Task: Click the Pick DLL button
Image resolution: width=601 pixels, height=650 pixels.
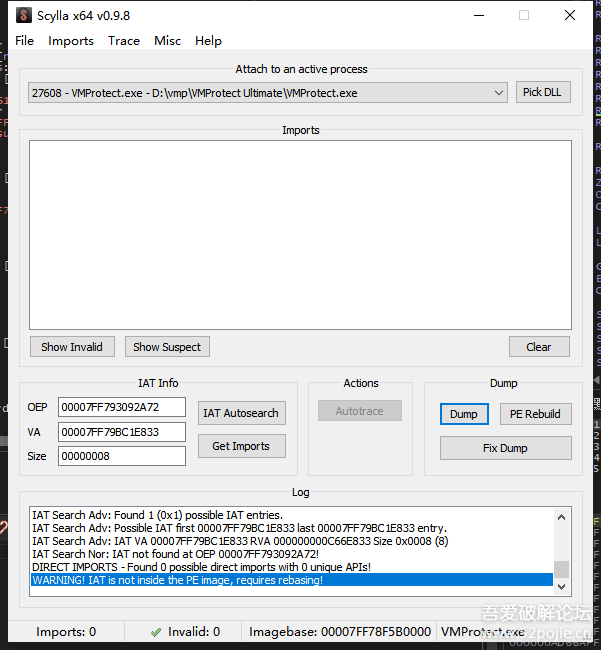Action: 543,92
